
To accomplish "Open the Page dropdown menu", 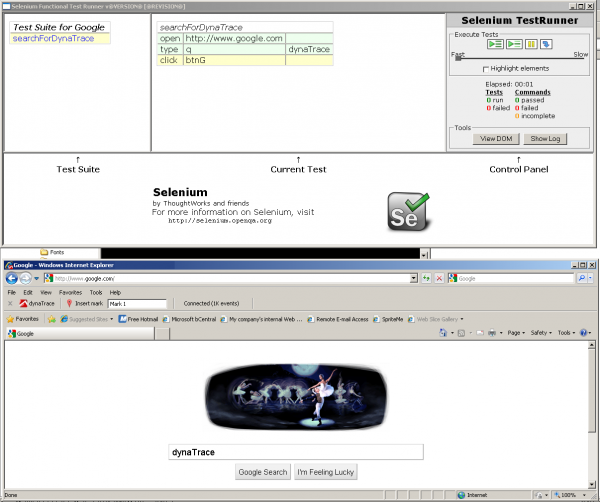I will [516, 333].
